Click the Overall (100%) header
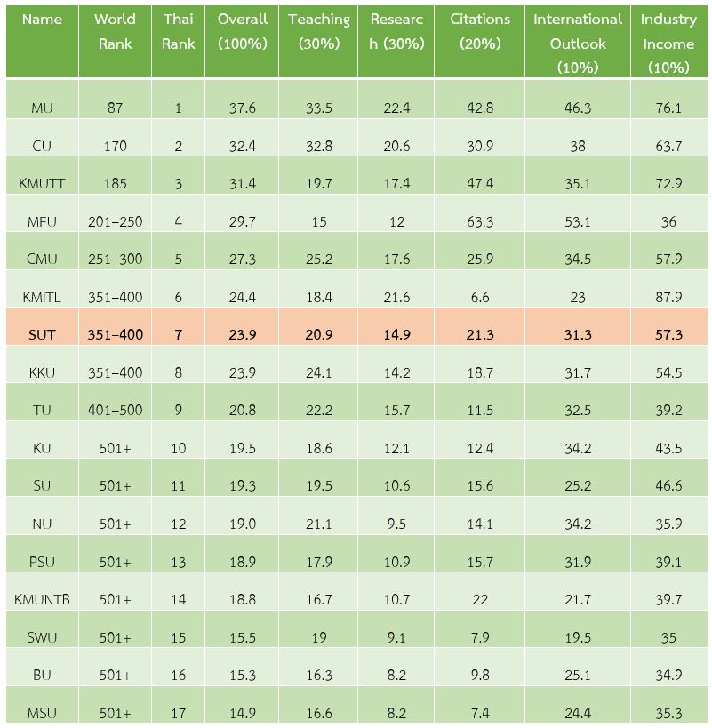This screenshot has width=712, height=728. pyautogui.click(x=242, y=41)
